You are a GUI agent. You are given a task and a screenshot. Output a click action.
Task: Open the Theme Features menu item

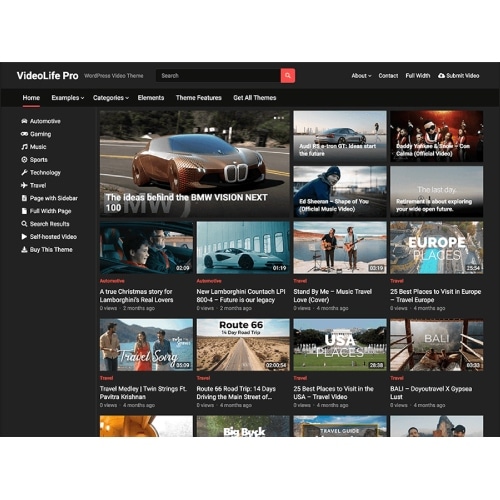199,98
